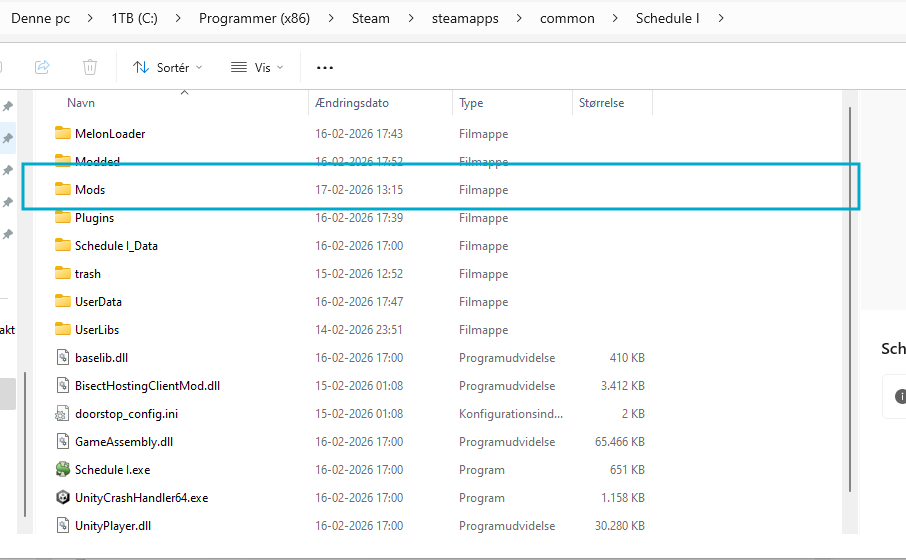Expand chevron after steamapps breadcrumb
906x560 pixels.
pos(519,18)
